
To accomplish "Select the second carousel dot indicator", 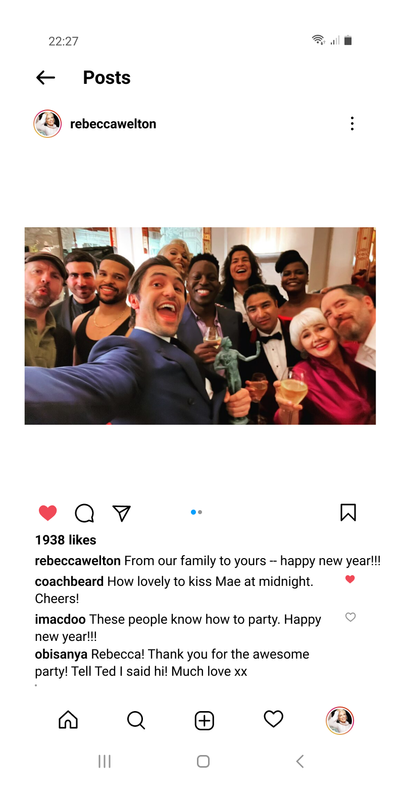I will click(200, 512).
